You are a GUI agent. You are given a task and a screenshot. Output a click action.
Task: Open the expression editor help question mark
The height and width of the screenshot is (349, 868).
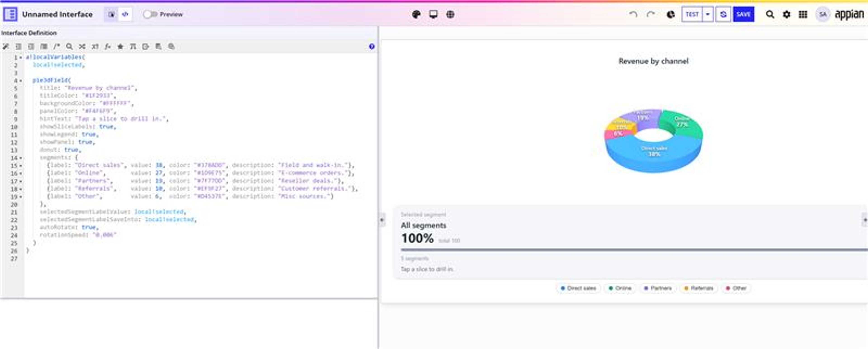pyautogui.click(x=372, y=47)
